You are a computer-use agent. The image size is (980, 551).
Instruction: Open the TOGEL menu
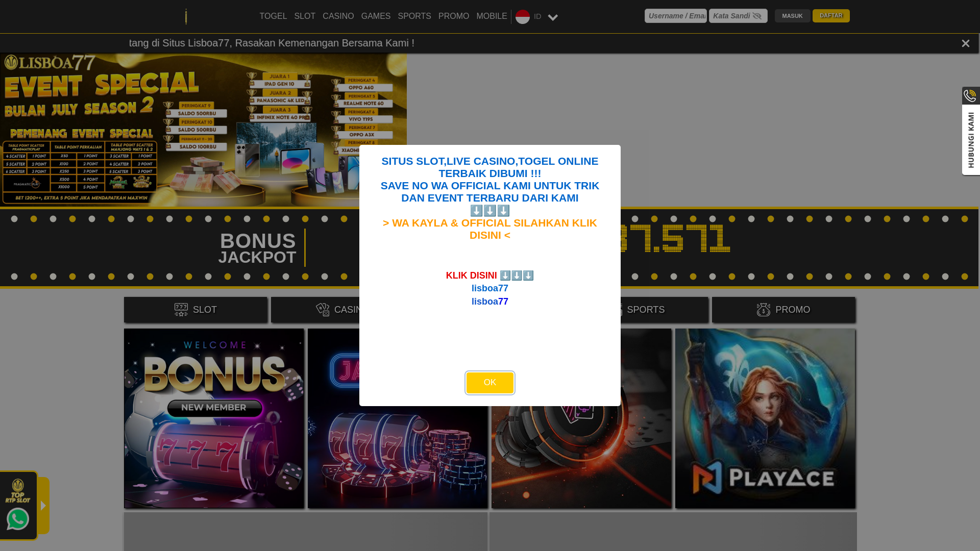(x=273, y=16)
